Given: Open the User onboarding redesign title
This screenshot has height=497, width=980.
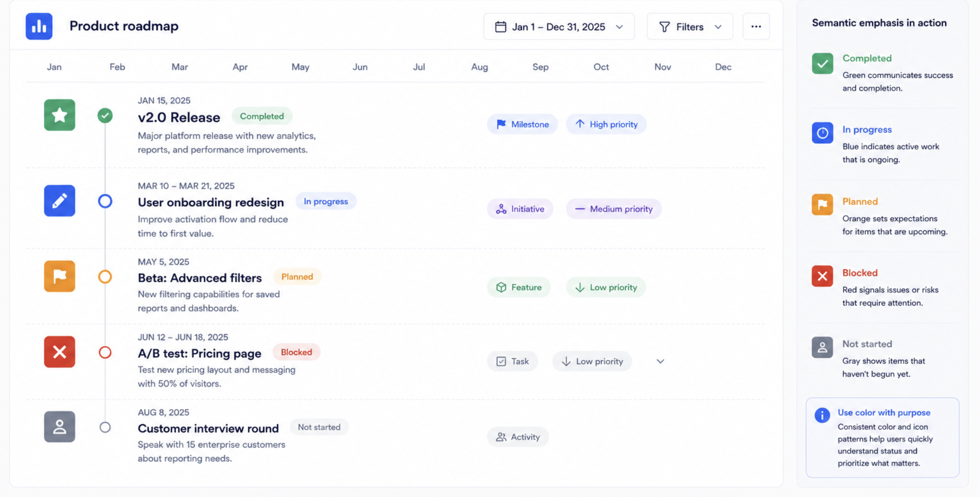Looking at the screenshot, I should (211, 203).
